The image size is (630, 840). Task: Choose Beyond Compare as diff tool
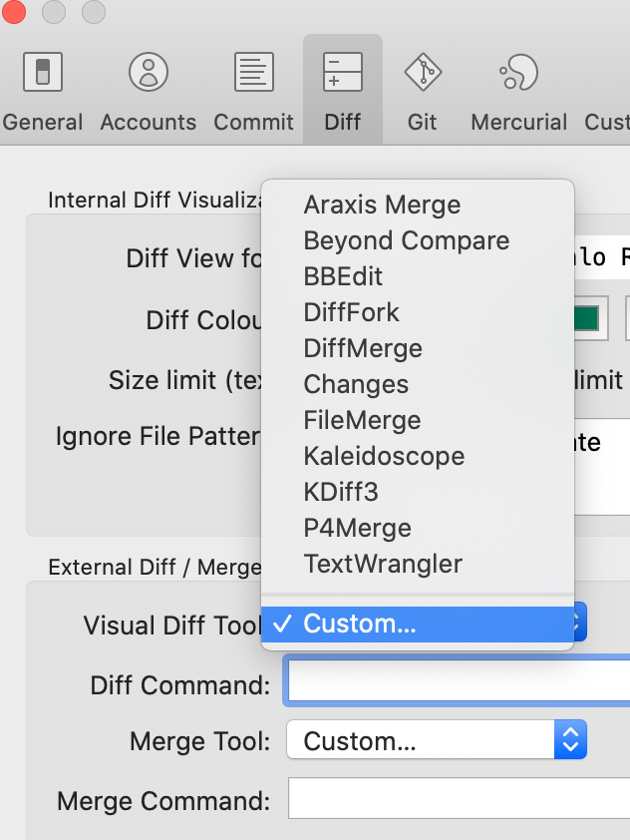418,240
